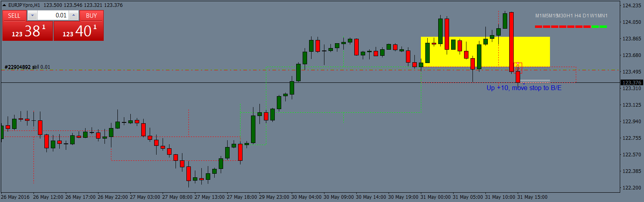This screenshot has width=644, height=202.
Task: Click the H4 timeframe label
Action: point(578,16)
